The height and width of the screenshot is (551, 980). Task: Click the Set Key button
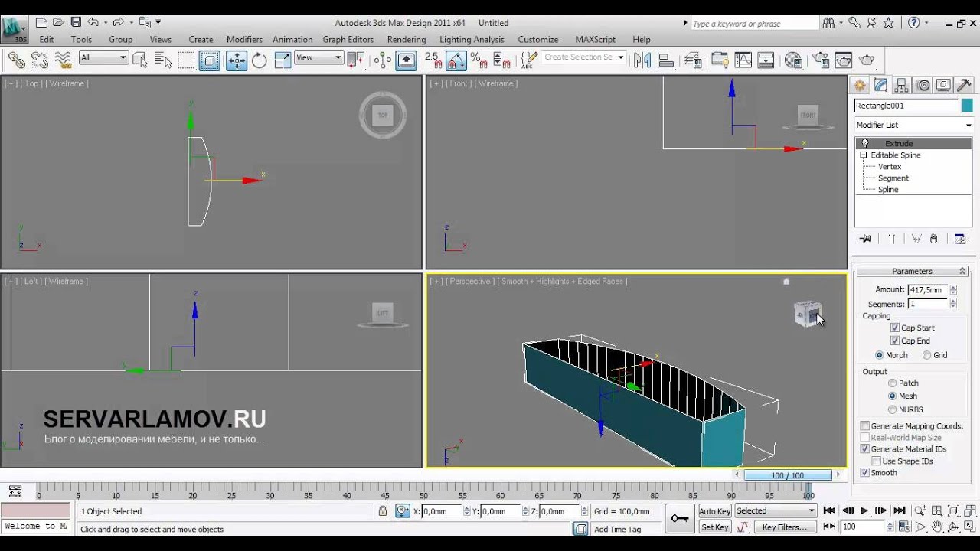pos(715,527)
